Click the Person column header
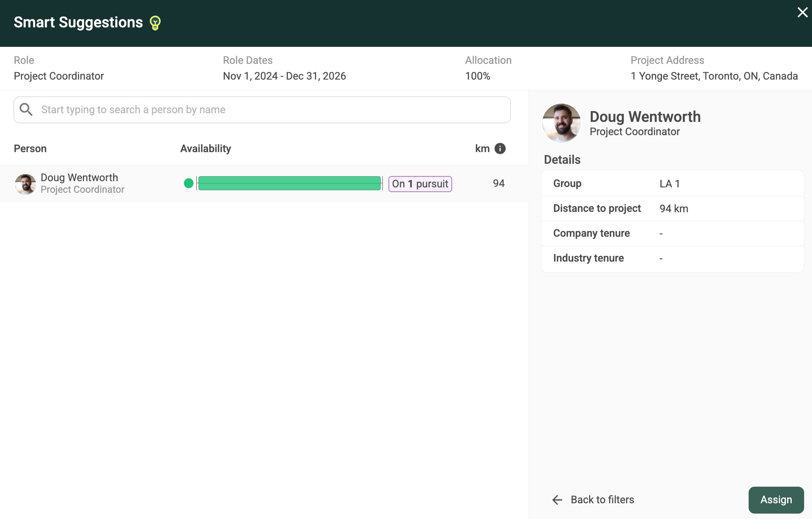The height and width of the screenshot is (519, 812). pos(30,148)
